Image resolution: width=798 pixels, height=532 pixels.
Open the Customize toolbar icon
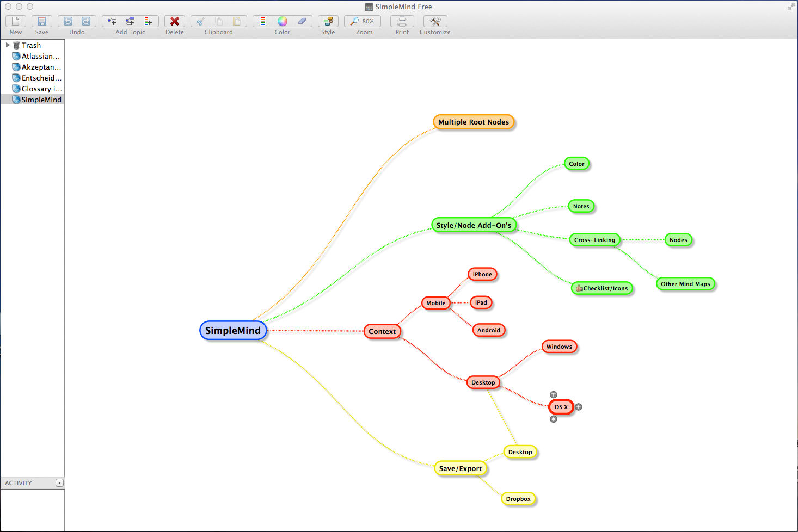coord(434,21)
